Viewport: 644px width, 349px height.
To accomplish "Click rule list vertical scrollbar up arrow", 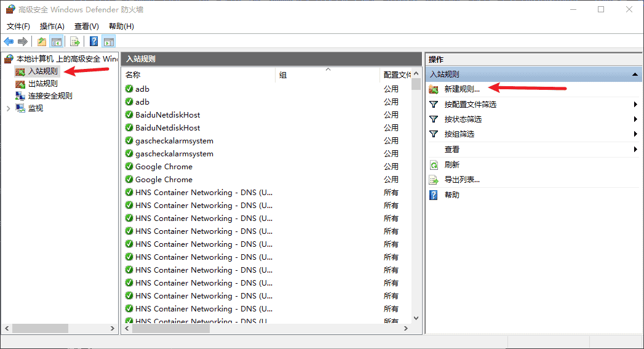I will point(416,74).
